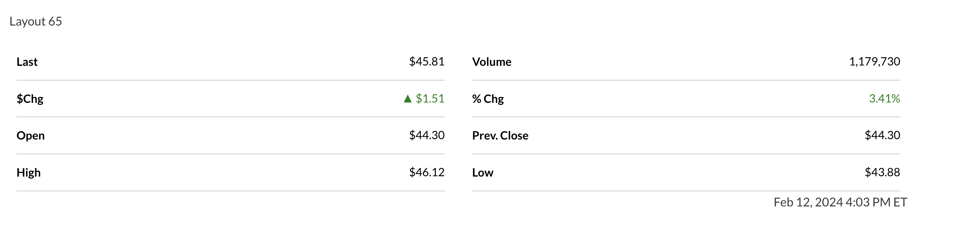This screenshot has height=228, width=980.
Task: Click the % Chg label
Action: pyautogui.click(x=488, y=99)
